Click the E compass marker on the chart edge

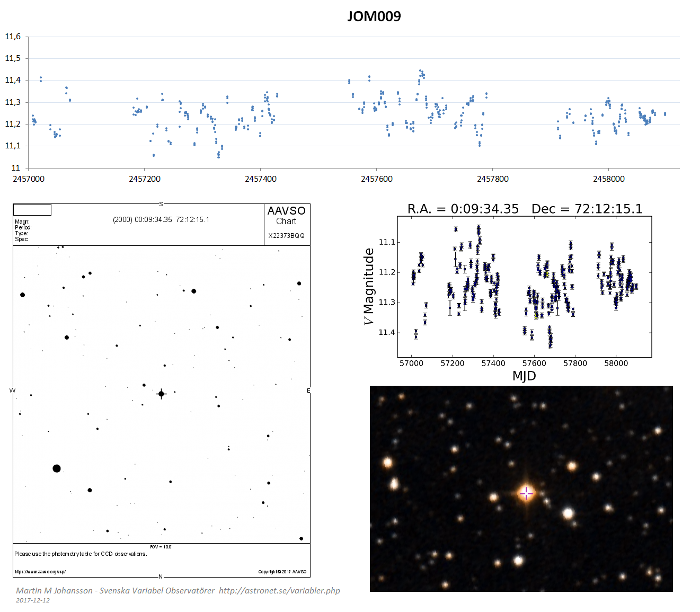pyautogui.click(x=308, y=391)
